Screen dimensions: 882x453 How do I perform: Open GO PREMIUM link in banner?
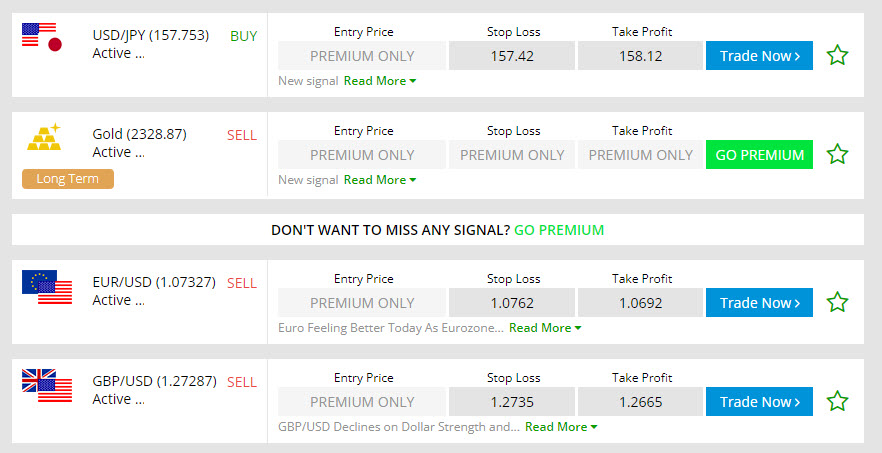558,230
